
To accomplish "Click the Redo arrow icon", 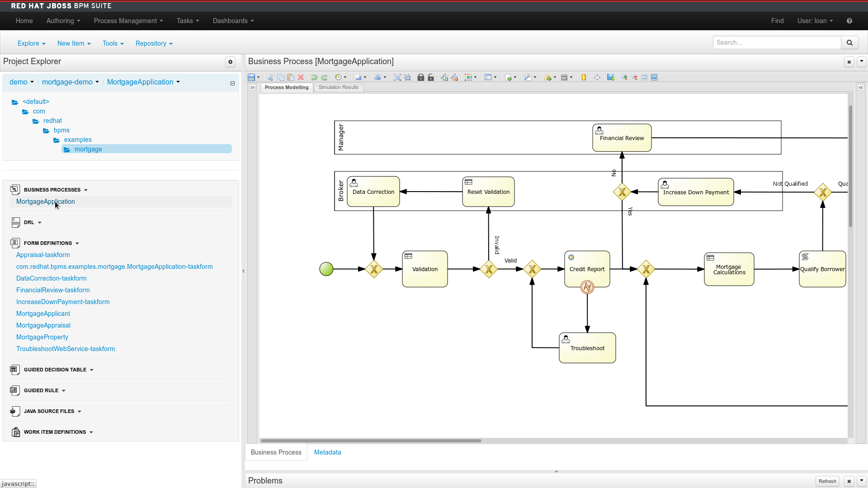I will pos(324,77).
